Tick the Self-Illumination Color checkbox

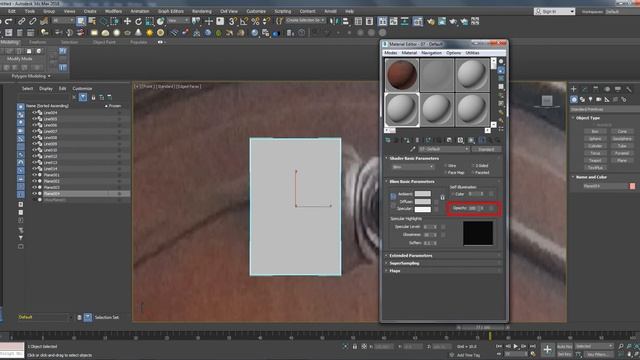tap(453, 194)
